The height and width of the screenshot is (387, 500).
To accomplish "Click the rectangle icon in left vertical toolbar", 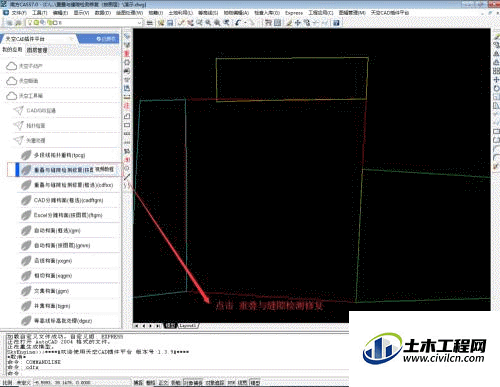I will (127, 125).
